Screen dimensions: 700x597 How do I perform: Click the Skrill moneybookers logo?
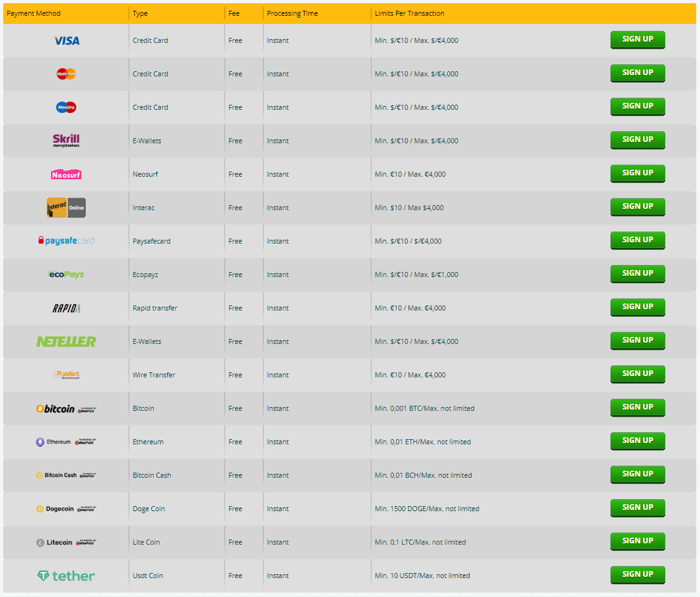[x=66, y=141]
